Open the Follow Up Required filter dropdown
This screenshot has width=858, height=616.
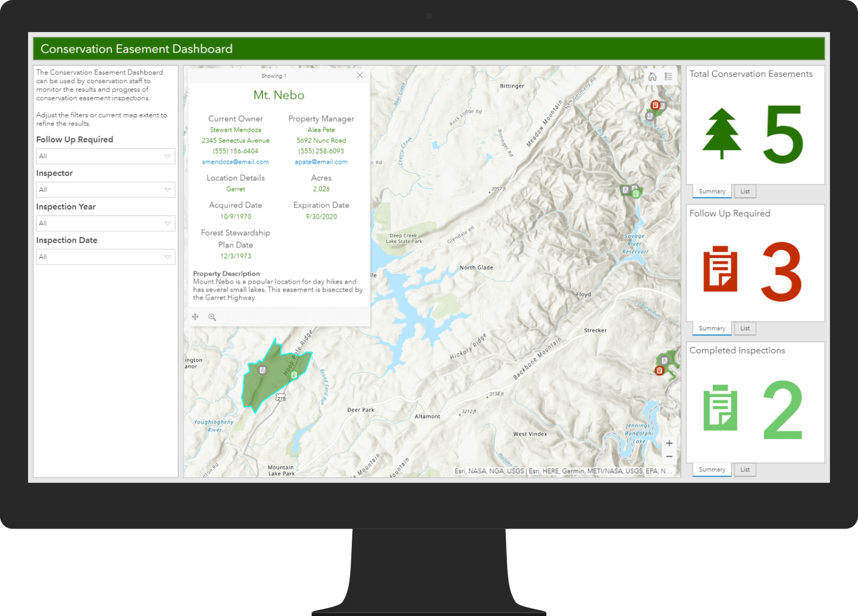[105, 156]
